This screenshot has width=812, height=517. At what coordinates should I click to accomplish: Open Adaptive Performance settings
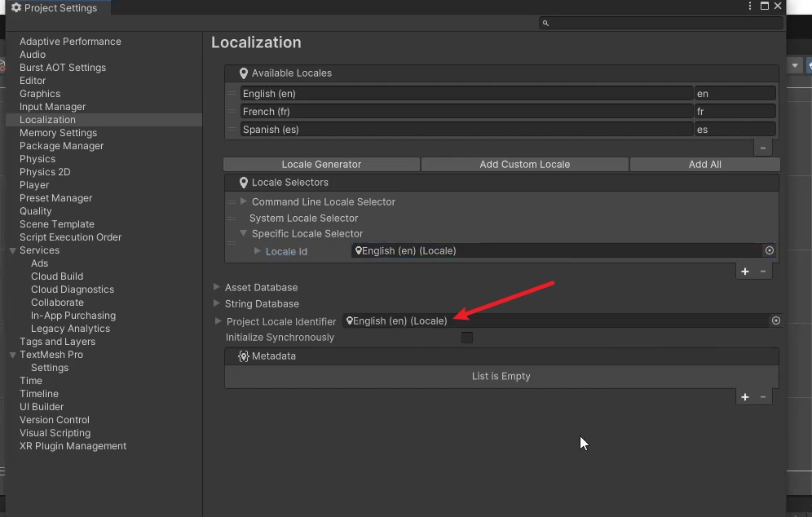[70, 42]
